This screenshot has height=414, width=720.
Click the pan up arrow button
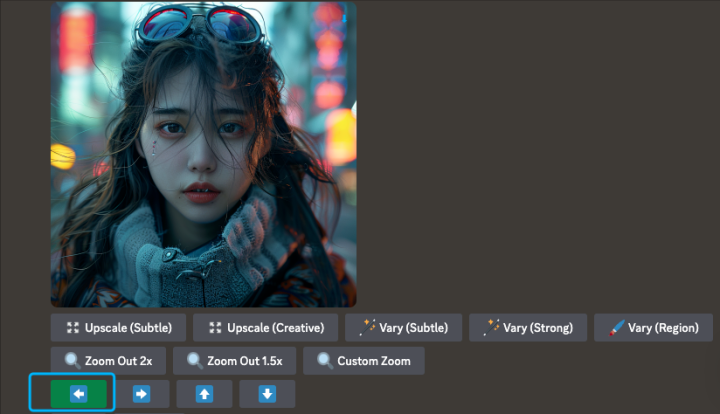pyautogui.click(x=204, y=393)
